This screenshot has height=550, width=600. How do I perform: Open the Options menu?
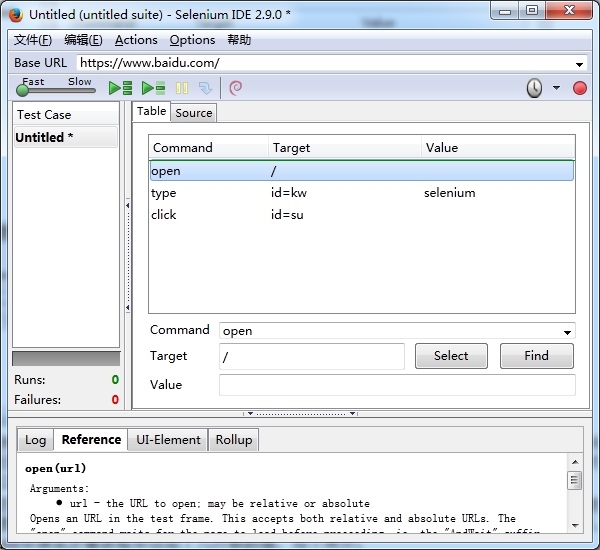click(192, 40)
